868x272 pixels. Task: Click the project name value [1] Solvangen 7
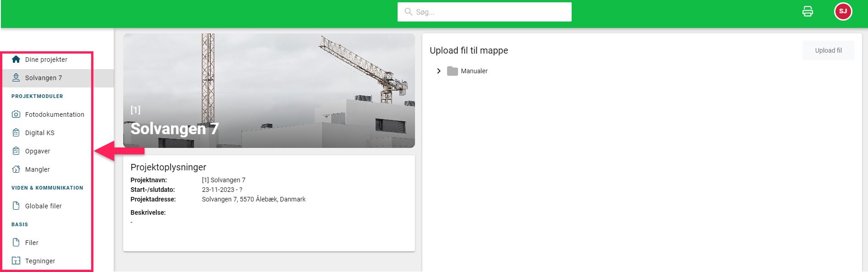pyautogui.click(x=224, y=180)
